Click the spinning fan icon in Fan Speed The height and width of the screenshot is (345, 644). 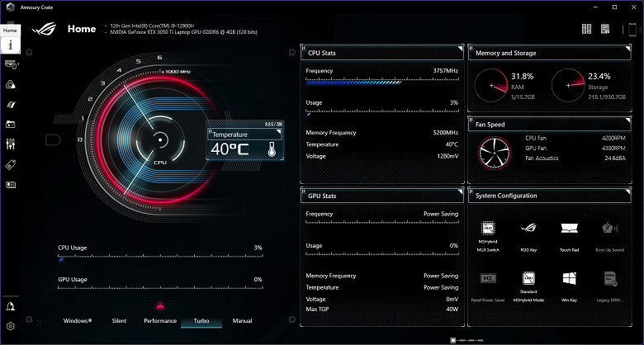tap(494, 154)
